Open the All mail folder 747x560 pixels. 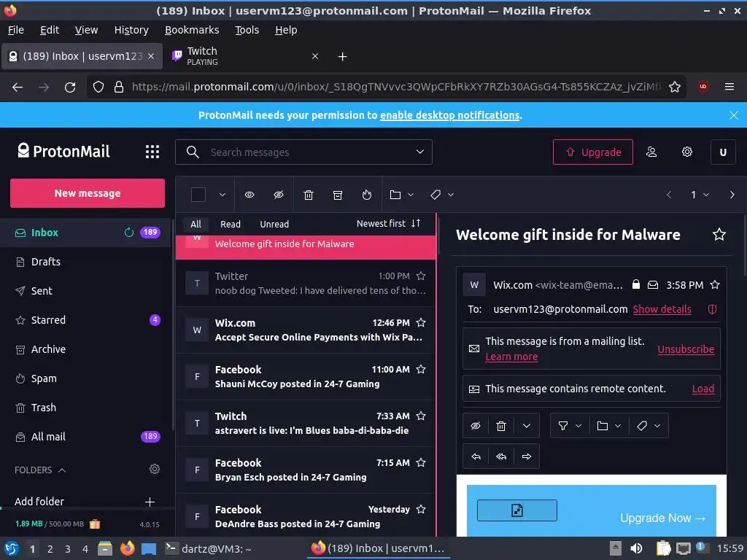pyautogui.click(x=48, y=437)
